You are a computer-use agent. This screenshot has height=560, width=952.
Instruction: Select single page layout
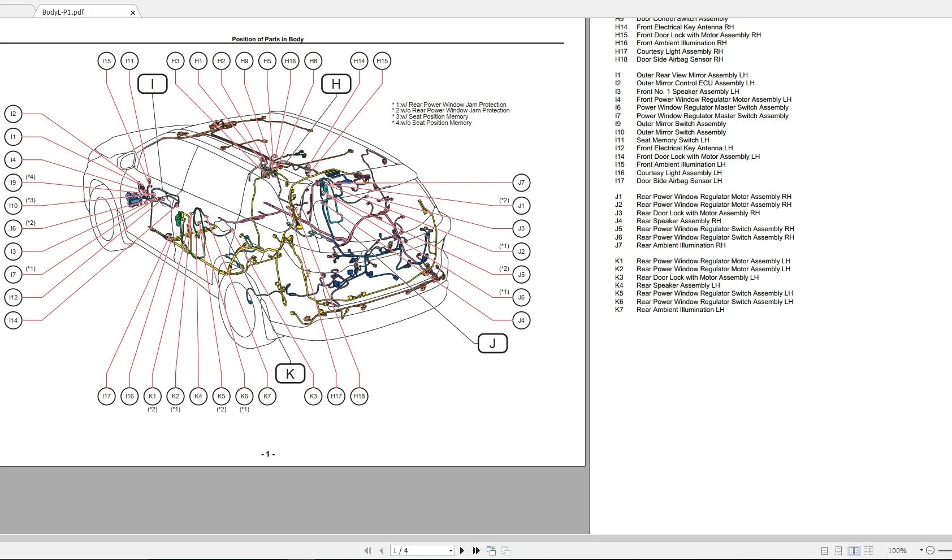tap(824, 550)
